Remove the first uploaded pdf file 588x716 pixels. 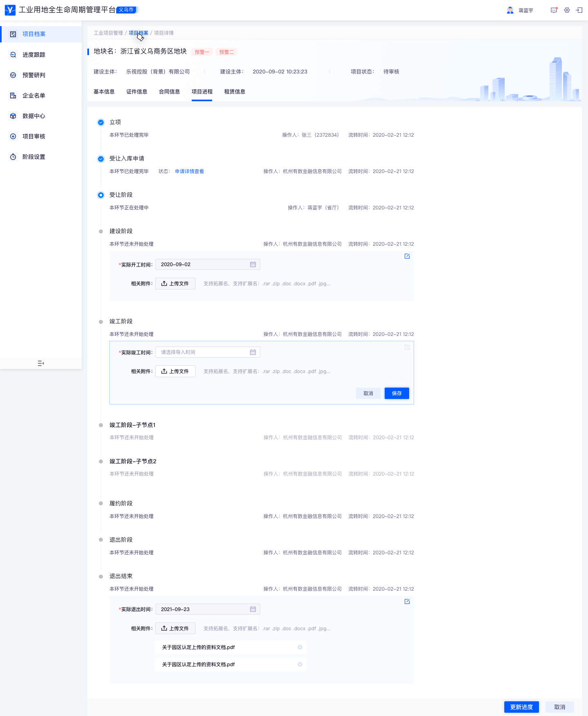300,647
